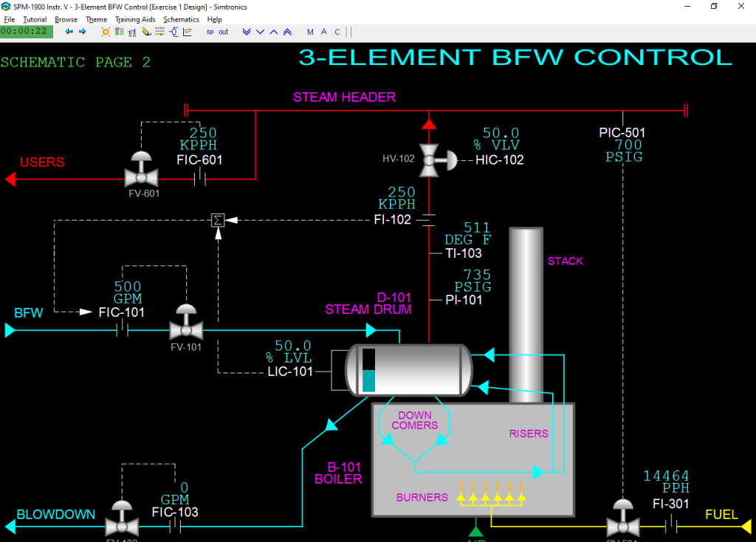The width and height of the screenshot is (756, 542).
Task: Select controller HIC-102
Action: pos(500,159)
